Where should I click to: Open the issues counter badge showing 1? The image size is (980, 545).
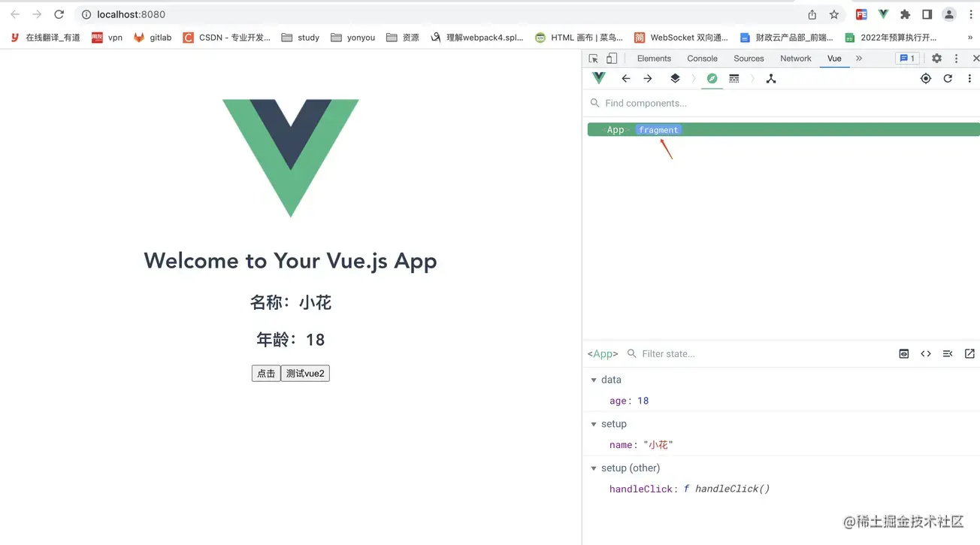click(906, 58)
